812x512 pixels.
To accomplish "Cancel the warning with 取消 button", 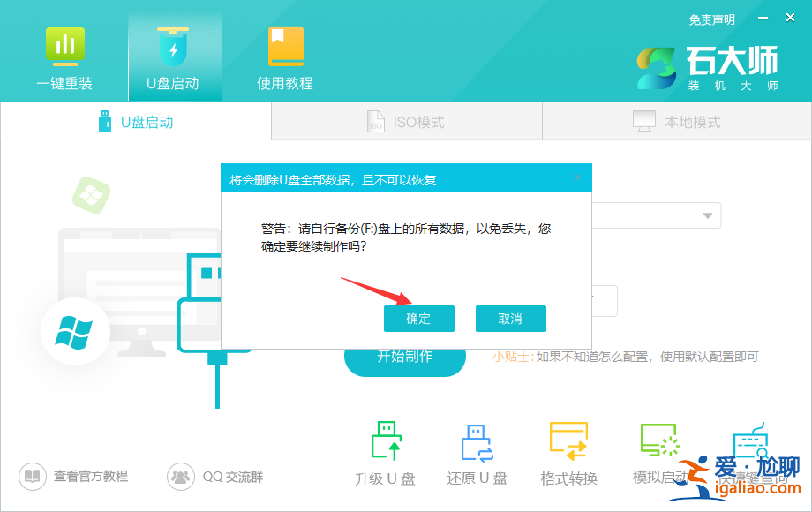I will [511, 319].
